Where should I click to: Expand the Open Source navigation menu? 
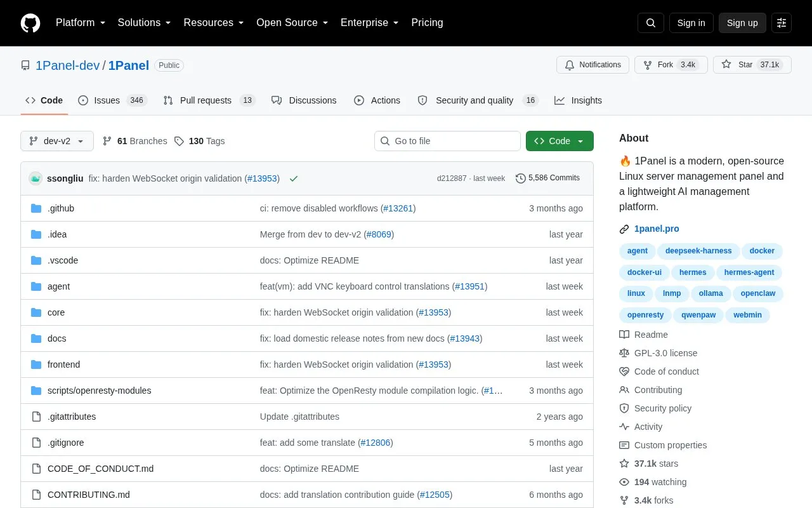pyautogui.click(x=292, y=23)
